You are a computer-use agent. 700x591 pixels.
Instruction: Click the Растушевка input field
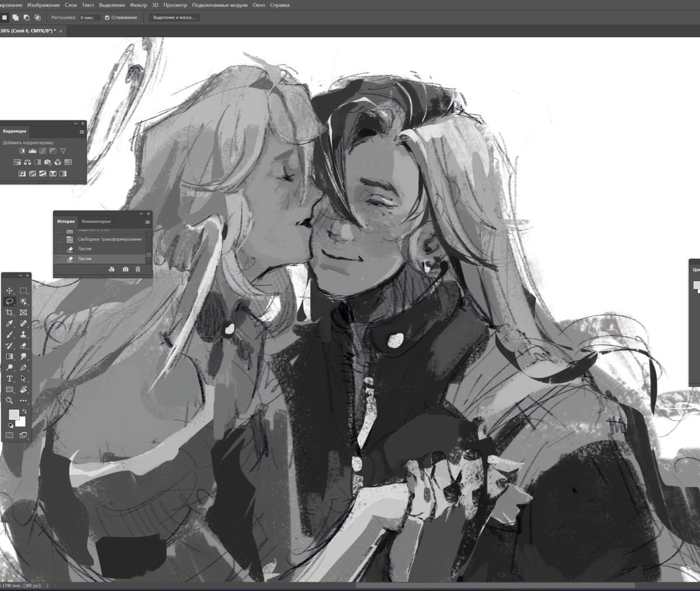click(90, 18)
